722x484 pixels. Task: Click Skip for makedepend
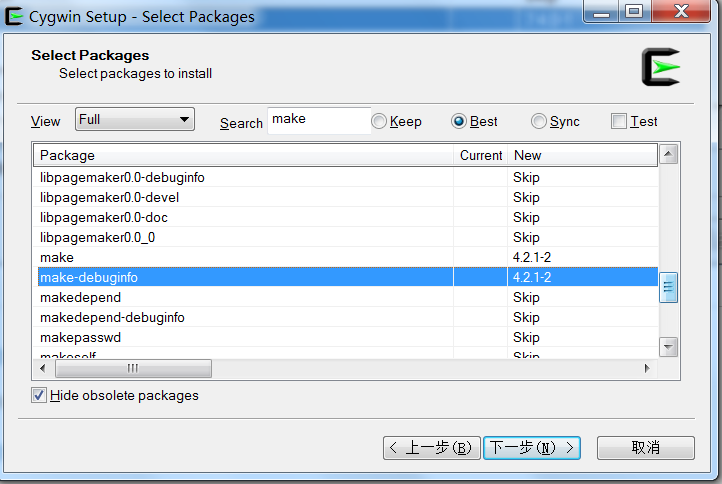(x=526, y=297)
